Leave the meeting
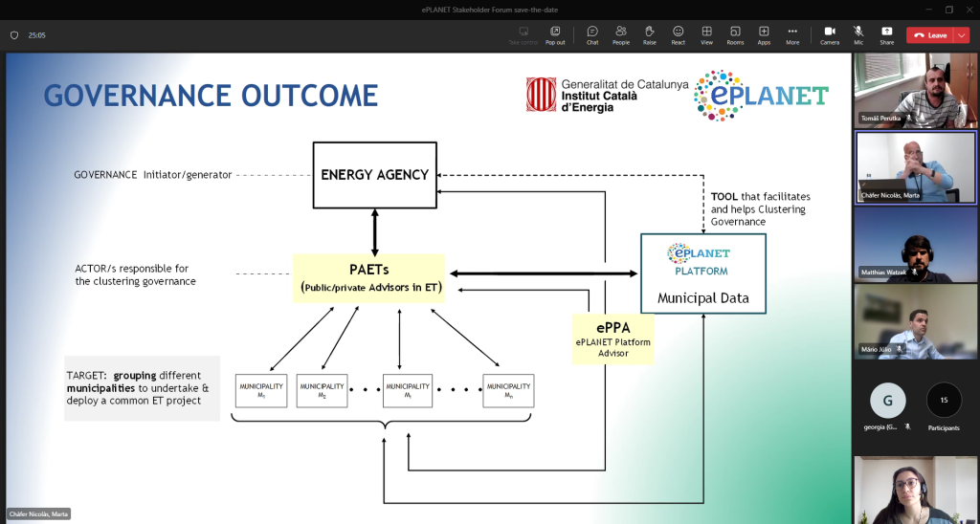 930,34
